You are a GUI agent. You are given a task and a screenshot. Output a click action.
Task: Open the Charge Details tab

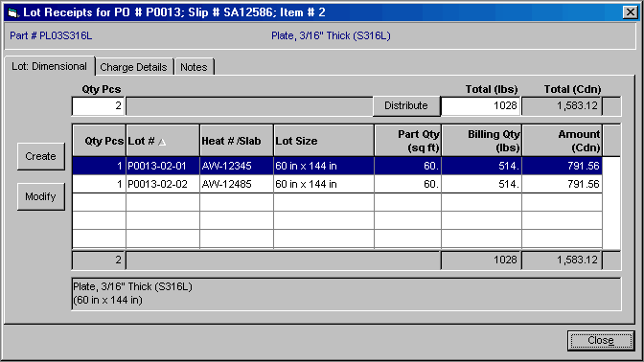(133, 67)
